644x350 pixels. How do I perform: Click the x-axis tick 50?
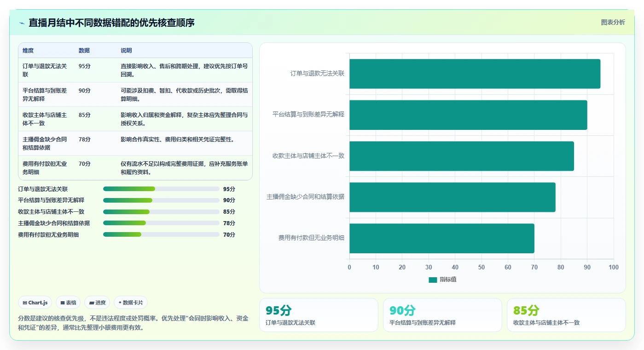pyautogui.click(x=482, y=268)
